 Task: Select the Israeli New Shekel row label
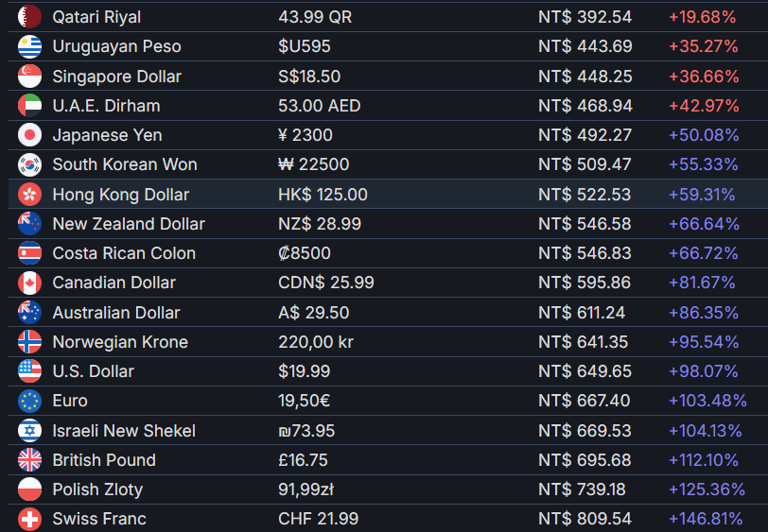[124, 431]
